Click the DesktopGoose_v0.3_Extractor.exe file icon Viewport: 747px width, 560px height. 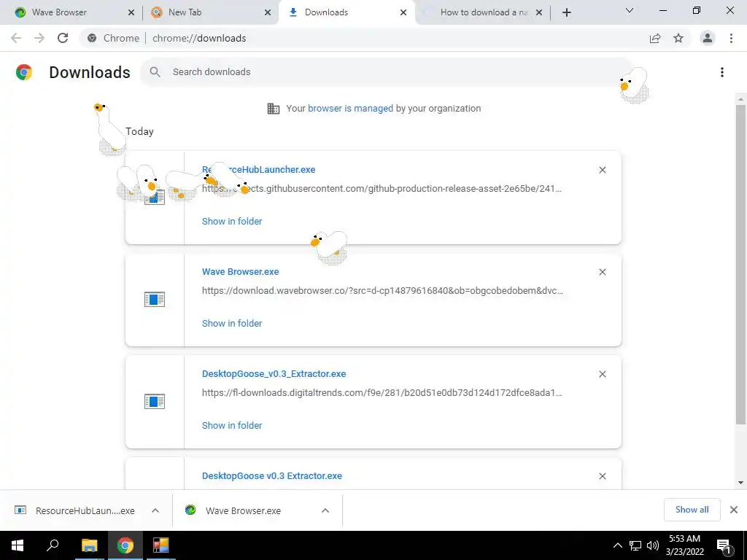click(155, 402)
